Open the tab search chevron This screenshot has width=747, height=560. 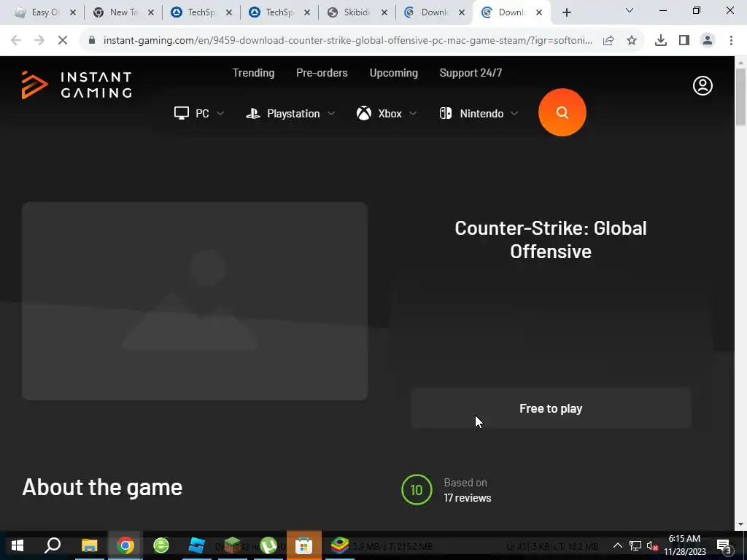pos(630,10)
